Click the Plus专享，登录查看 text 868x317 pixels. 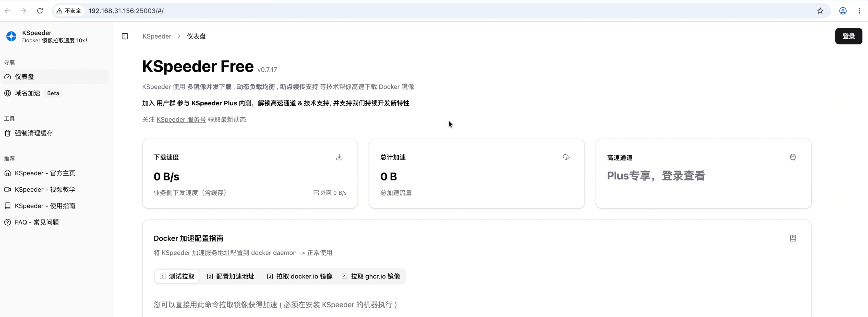coord(656,176)
